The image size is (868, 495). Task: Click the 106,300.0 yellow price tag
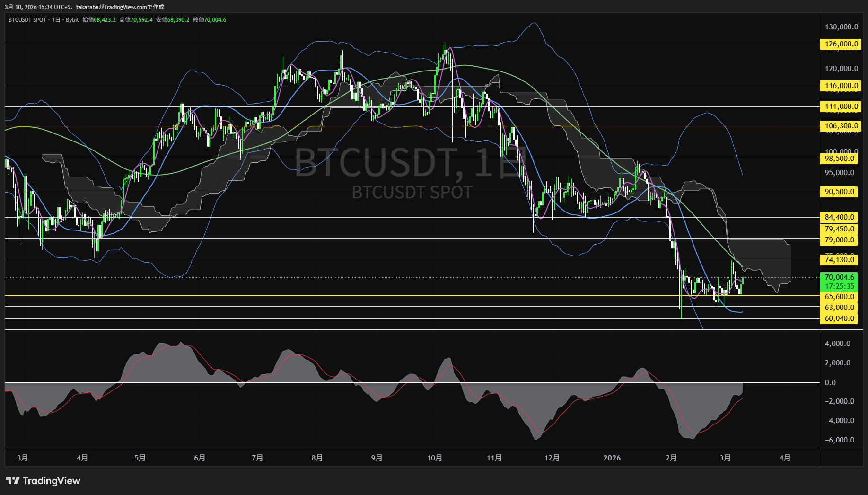point(841,126)
